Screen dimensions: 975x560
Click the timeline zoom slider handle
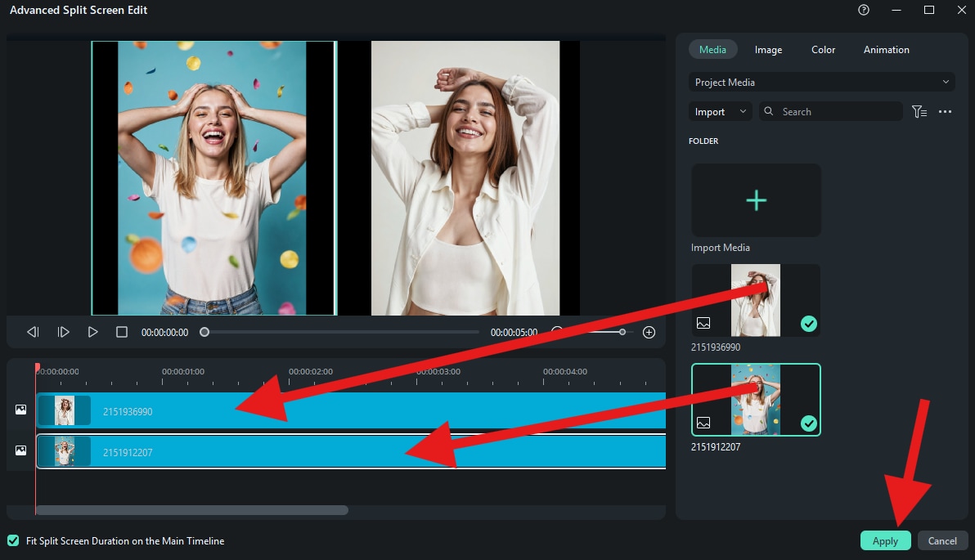point(622,332)
